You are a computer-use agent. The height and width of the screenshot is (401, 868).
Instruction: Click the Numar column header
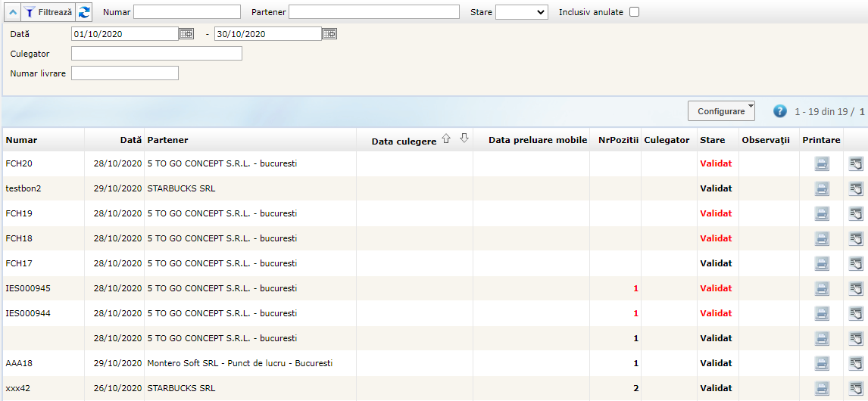click(21, 140)
